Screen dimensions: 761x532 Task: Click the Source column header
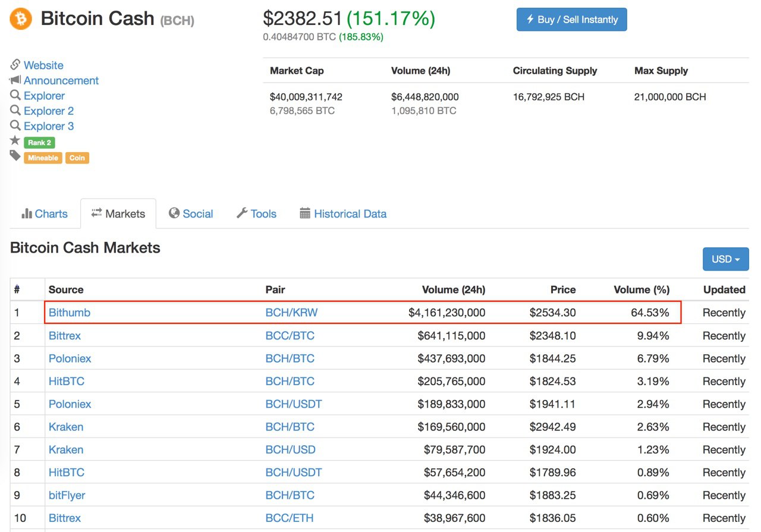pos(66,290)
